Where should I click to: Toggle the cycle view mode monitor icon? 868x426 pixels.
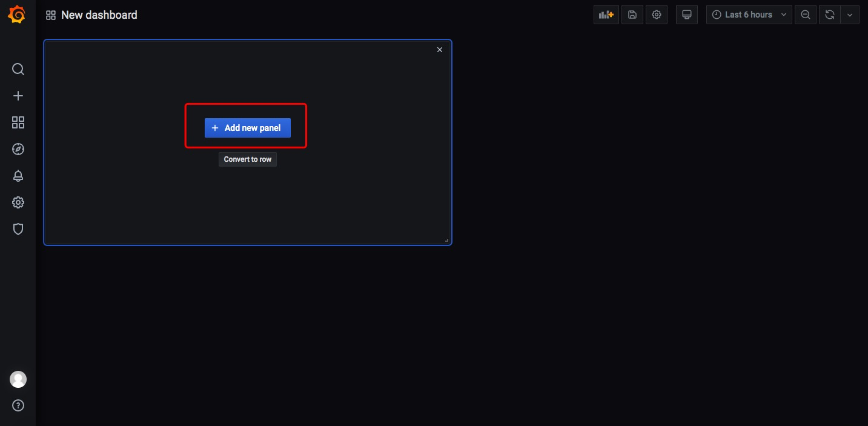tap(687, 15)
